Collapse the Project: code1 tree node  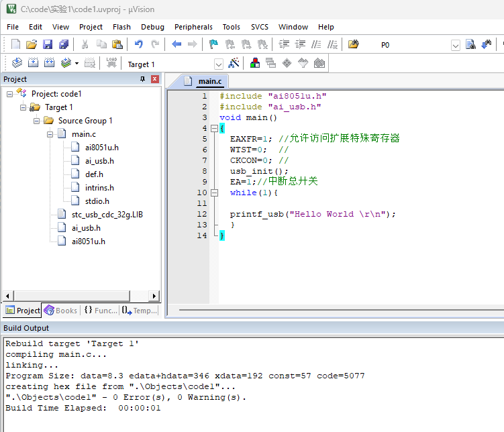[x=10, y=94]
